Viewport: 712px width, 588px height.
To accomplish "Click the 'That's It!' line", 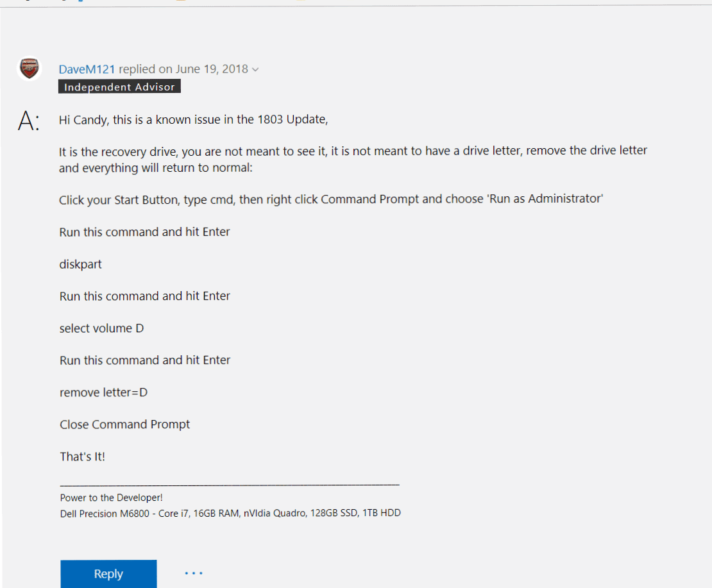I will tap(82, 457).
